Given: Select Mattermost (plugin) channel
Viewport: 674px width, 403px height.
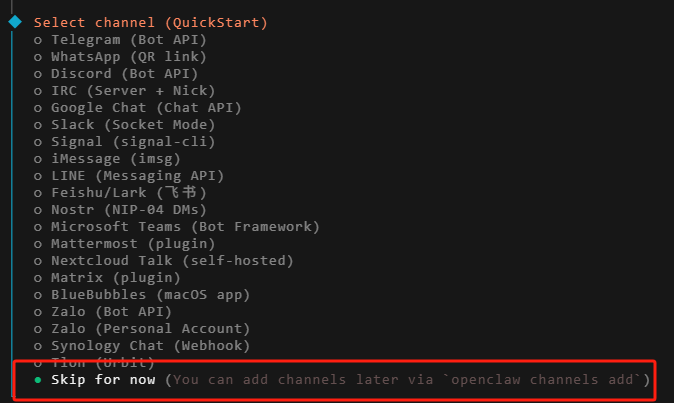Looking at the screenshot, I should [133, 243].
